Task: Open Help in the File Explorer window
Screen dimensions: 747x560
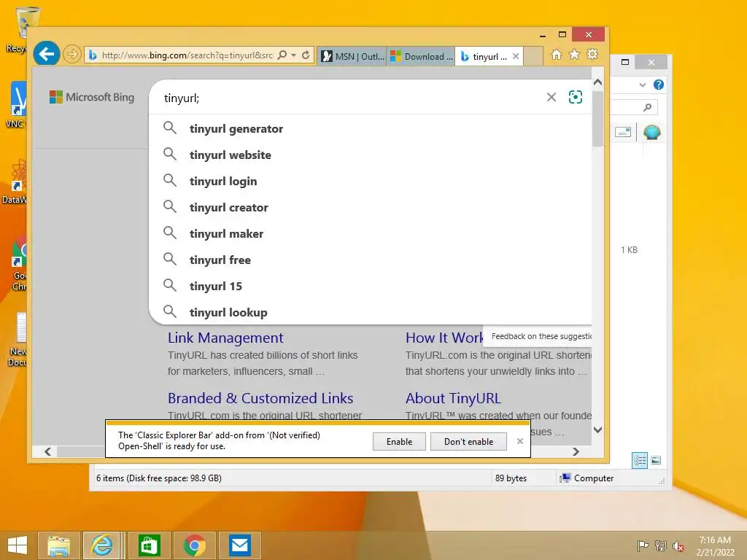Action: point(659,85)
